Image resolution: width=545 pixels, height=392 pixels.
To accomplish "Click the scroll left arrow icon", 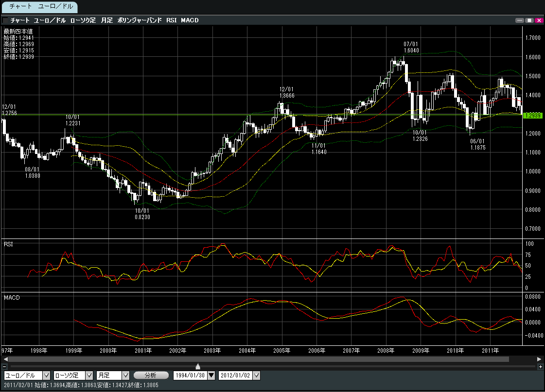I will coord(4,359).
